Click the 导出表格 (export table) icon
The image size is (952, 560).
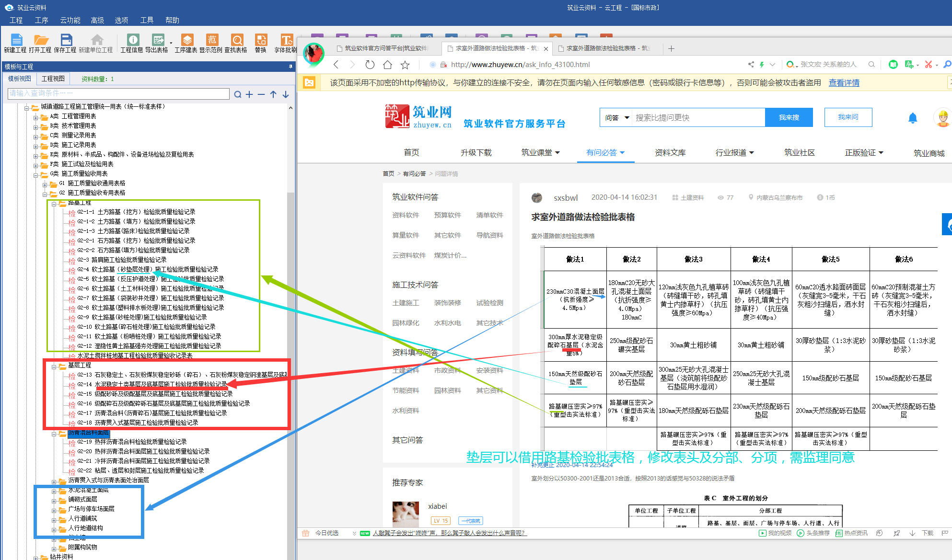point(158,40)
